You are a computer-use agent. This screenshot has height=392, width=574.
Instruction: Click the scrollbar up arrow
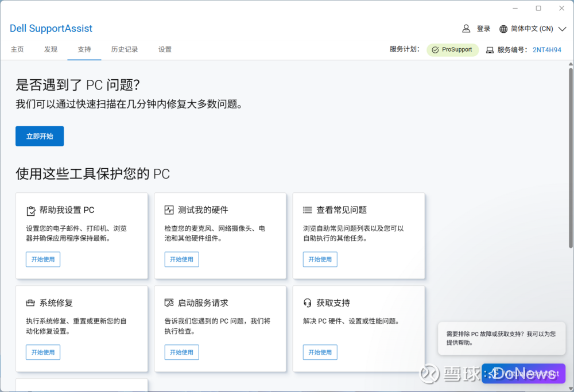coord(571,64)
